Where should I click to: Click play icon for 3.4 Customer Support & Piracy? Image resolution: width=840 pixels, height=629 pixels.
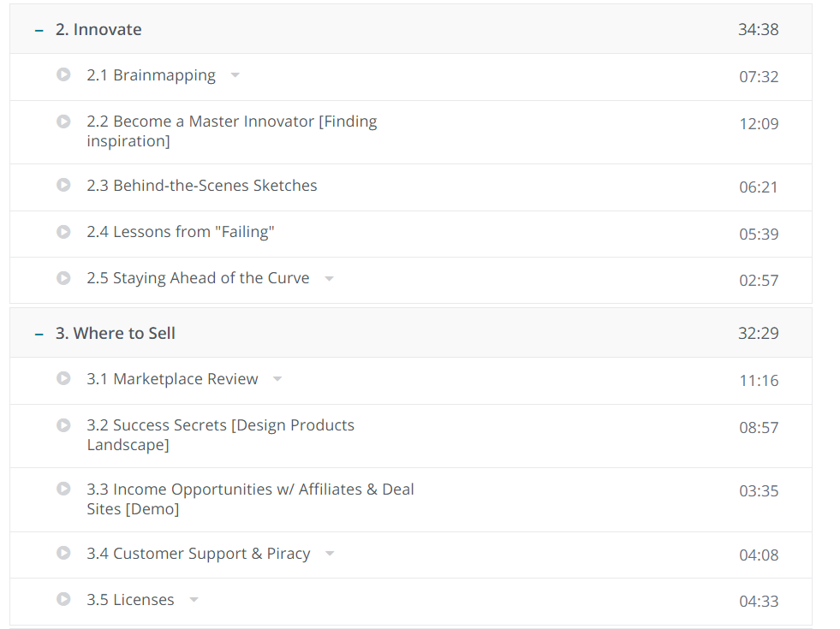63,553
